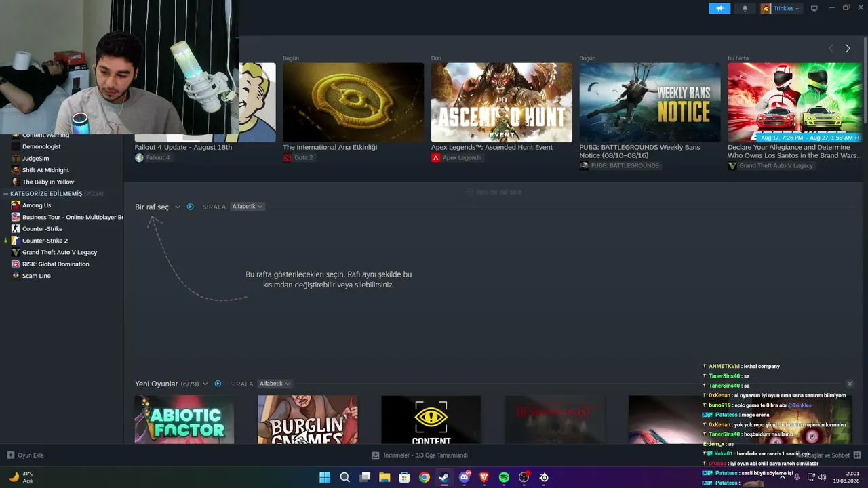Click PUBG: BATTLEGROUNDS game label
The height and width of the screenshot is (488, 868).
619,166
